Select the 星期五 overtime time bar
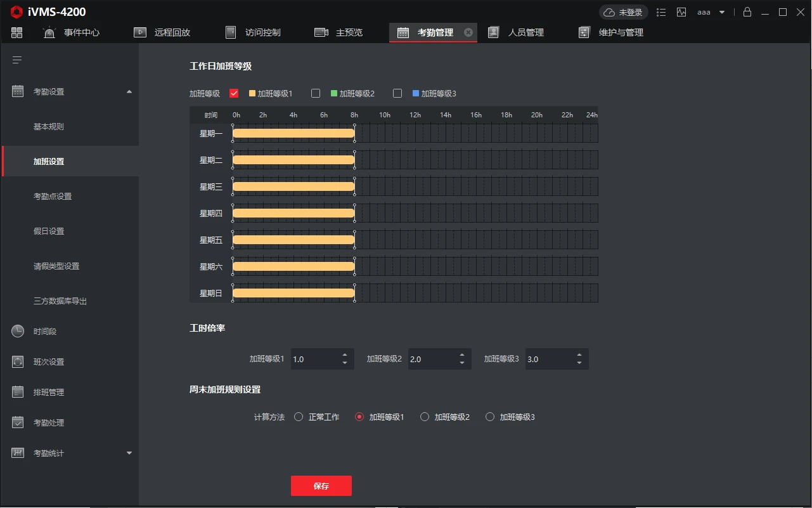This screenshot has width=812, height=508. [293, 240]
